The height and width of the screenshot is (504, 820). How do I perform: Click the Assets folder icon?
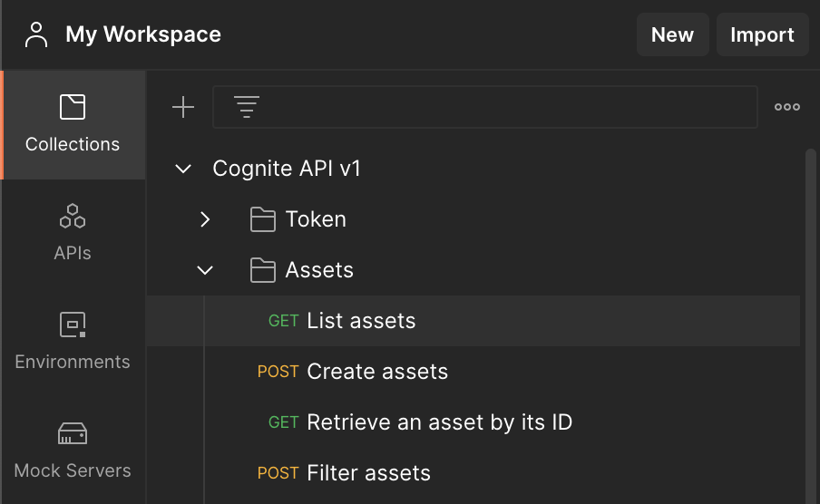coord(262,270)
